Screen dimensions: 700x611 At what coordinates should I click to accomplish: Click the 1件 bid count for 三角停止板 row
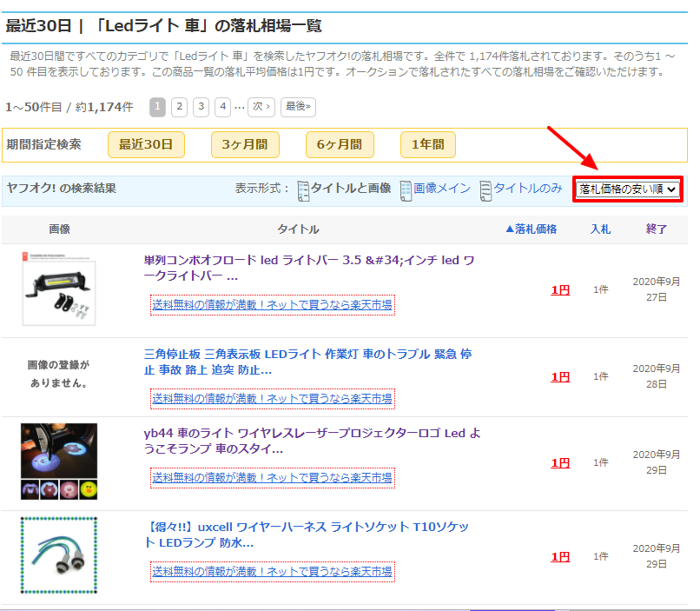[x=600, y=376]
